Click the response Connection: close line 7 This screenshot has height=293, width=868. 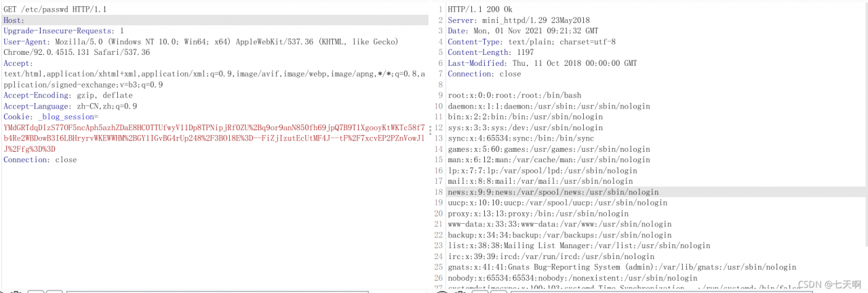484,74
